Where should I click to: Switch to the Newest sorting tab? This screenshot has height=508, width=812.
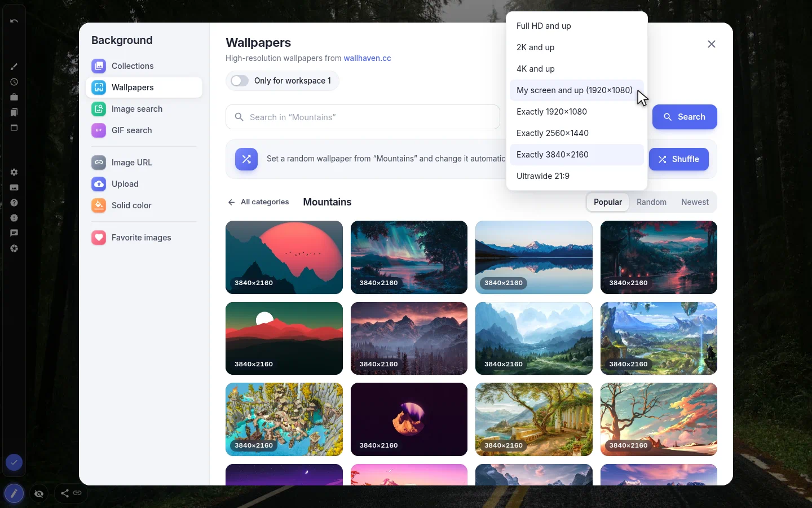pyautogui.click(x=695, y=202)
